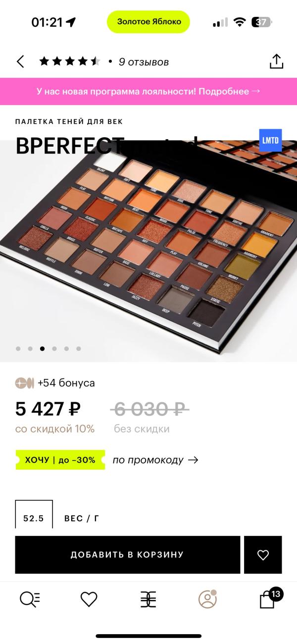The image size is (297, 644).
Task: Expand loyalty program Подробнее banner
Action: pos(148,91)
